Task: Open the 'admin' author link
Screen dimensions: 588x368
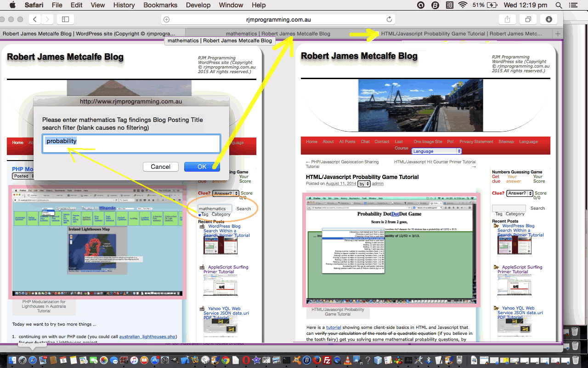Action: pyautogui.click(x=378, y=184)
